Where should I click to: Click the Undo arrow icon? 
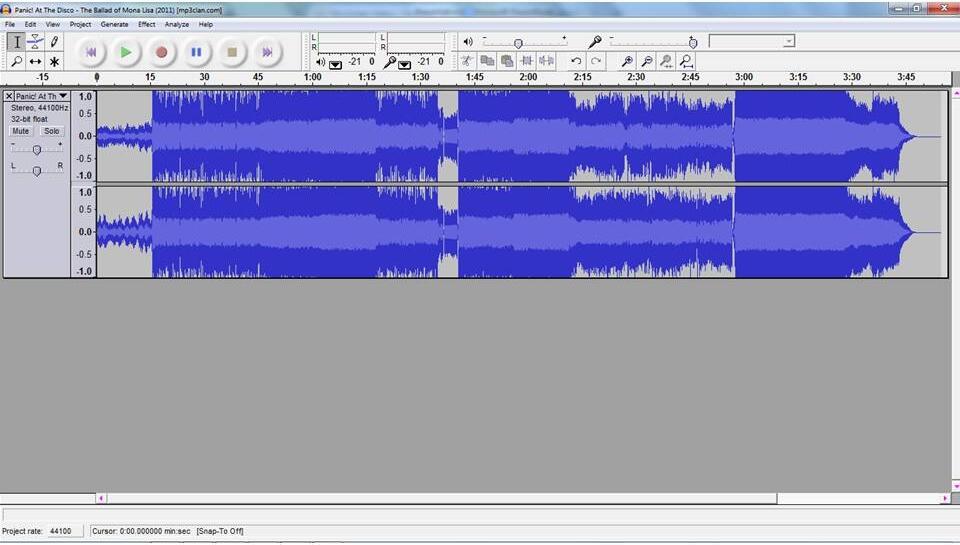(x=576, y=62)
